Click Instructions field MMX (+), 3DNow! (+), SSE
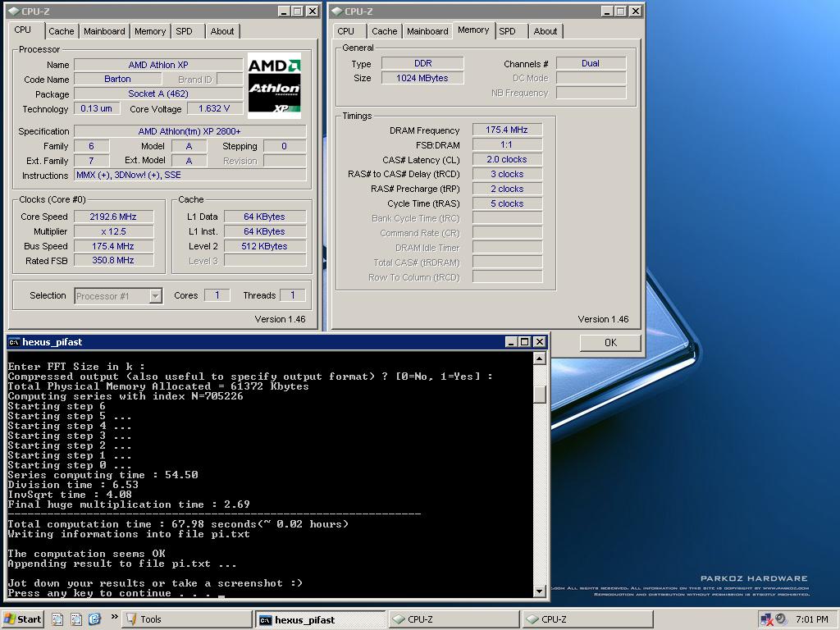The image size is (840, 630). coord(189,176)
